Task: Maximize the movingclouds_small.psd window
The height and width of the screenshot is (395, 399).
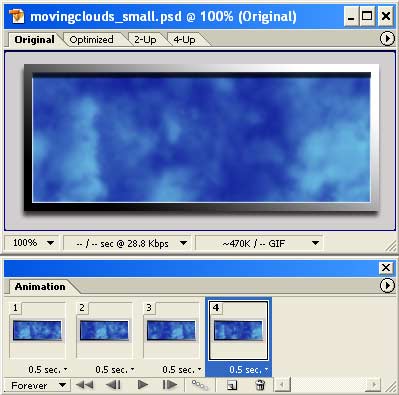Action: [x=367, y=16]
